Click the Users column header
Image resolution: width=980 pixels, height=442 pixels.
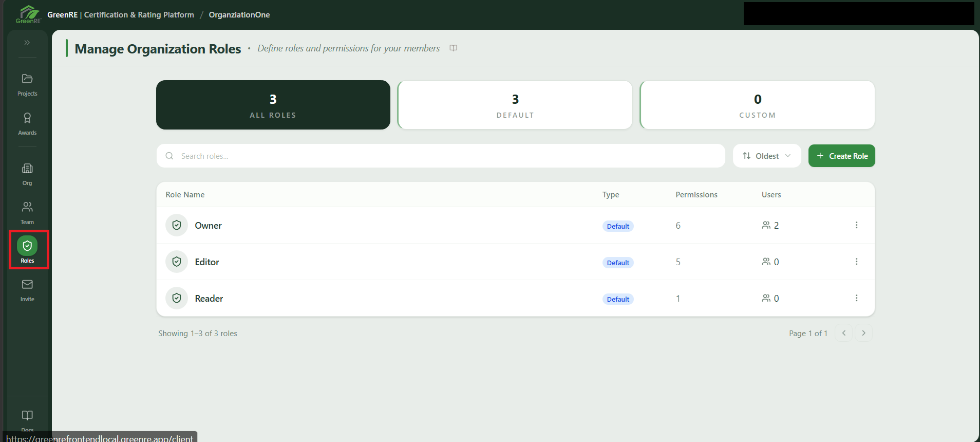(x=771, y=195)
